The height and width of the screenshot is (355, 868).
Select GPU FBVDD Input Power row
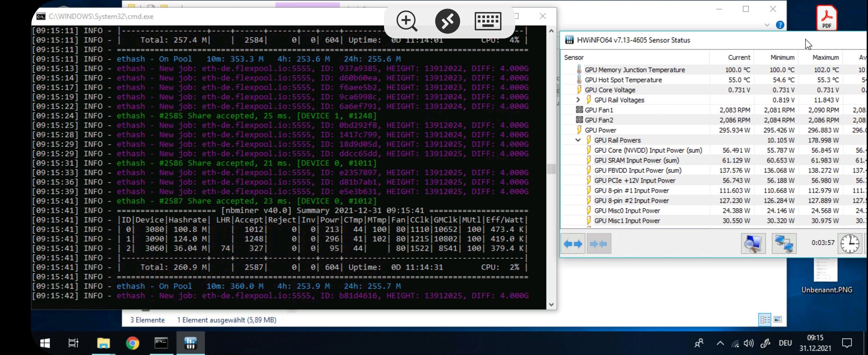click(x=713, y=170)
